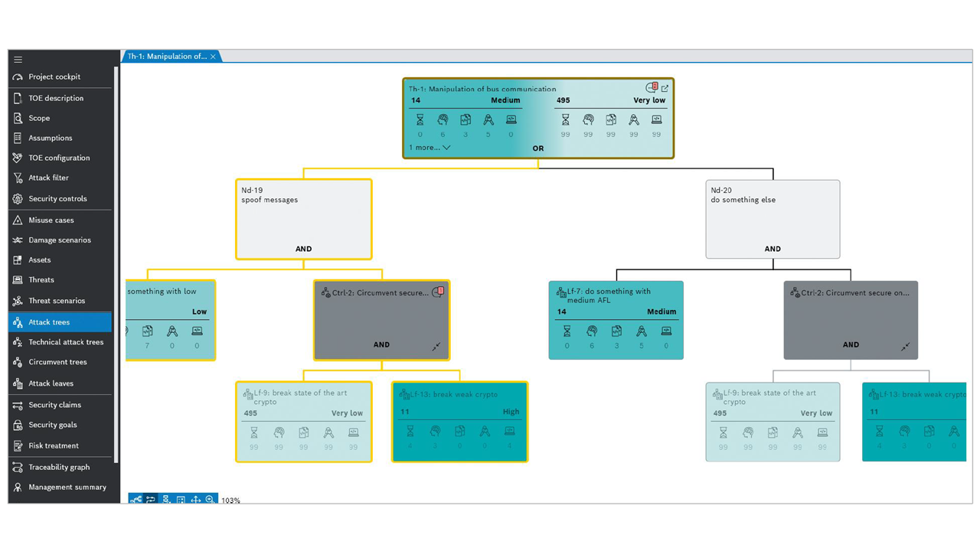This screenshot has height=551, width=980.
Task: Switch to 'Th-1: Manipulation of...' tab
Action: (166, 57)
